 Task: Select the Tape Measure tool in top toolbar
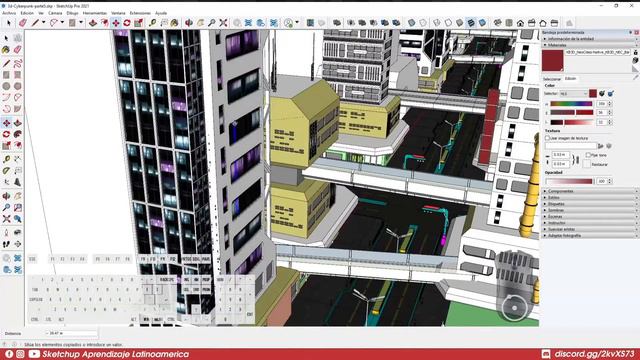(x=153, y=23)
